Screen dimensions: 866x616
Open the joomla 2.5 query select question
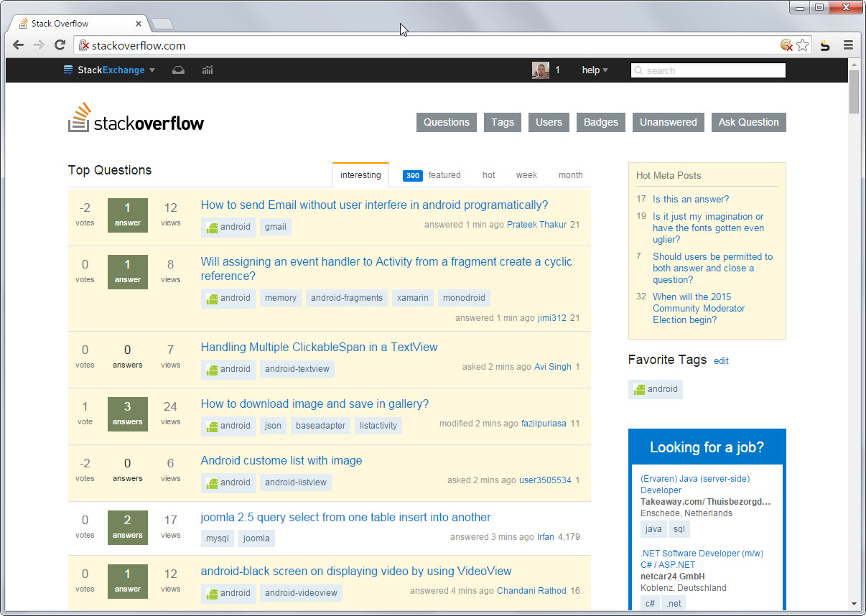(345, 518)
